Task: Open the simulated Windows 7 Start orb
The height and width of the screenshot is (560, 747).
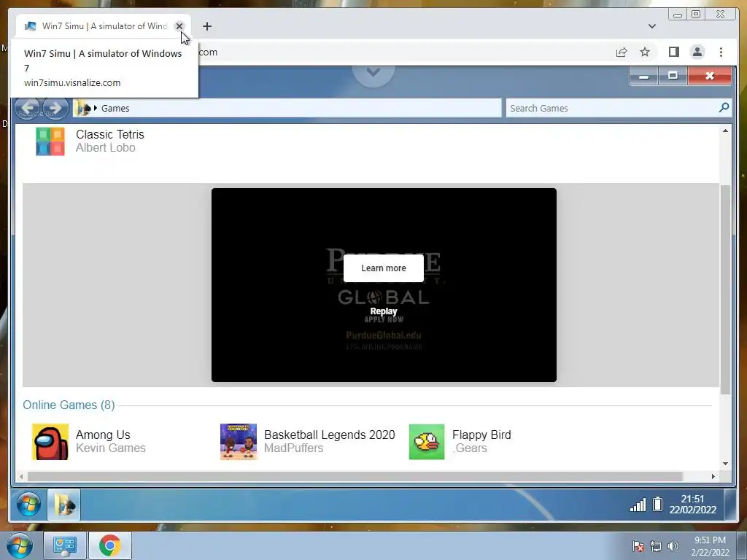Action: click(x=28, y=505)
